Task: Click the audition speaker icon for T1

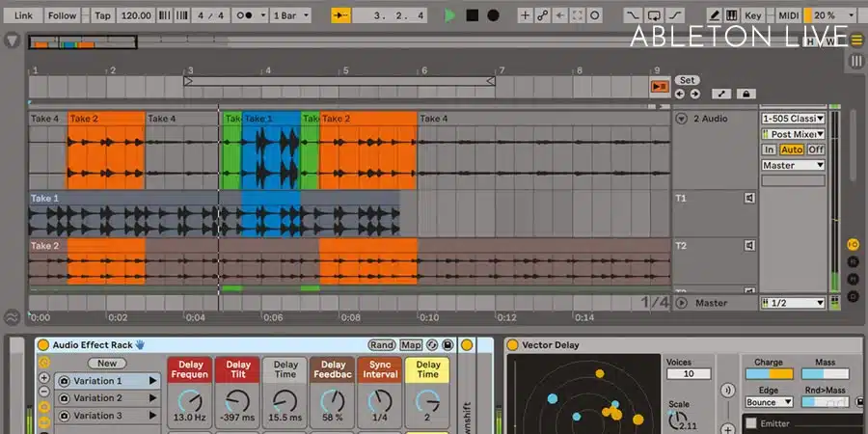Action: tap(748, 199)
